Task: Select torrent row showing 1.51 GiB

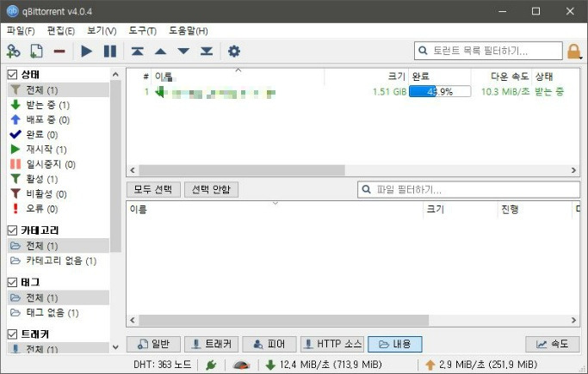Action: click(353, 92)
